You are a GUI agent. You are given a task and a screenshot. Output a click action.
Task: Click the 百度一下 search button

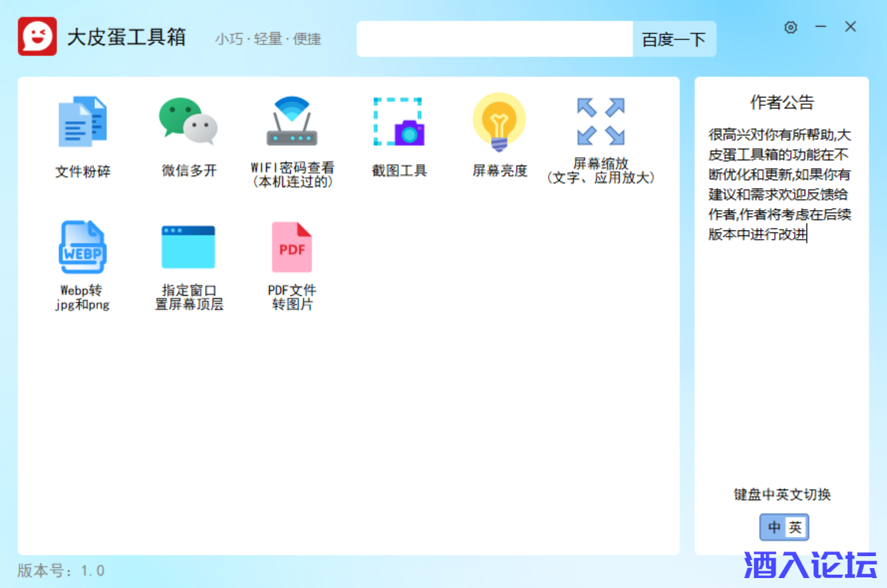pyautogui.click(x=674, y=39)
